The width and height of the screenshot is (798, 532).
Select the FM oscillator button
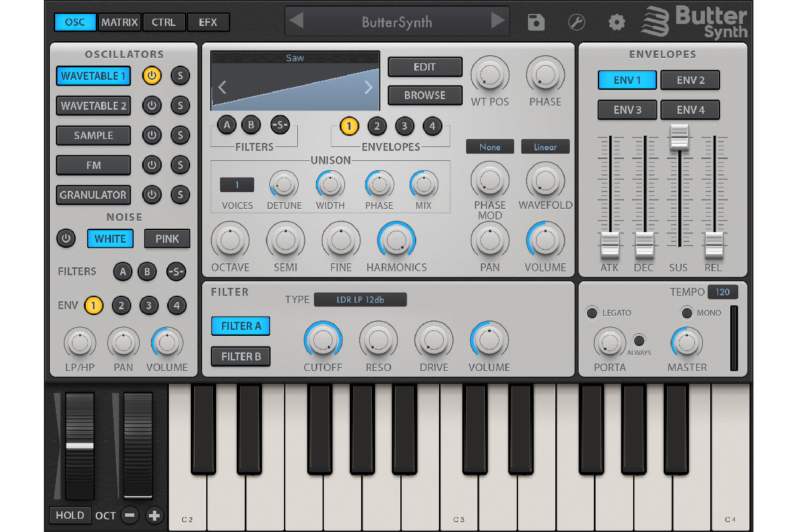point(93,165)
